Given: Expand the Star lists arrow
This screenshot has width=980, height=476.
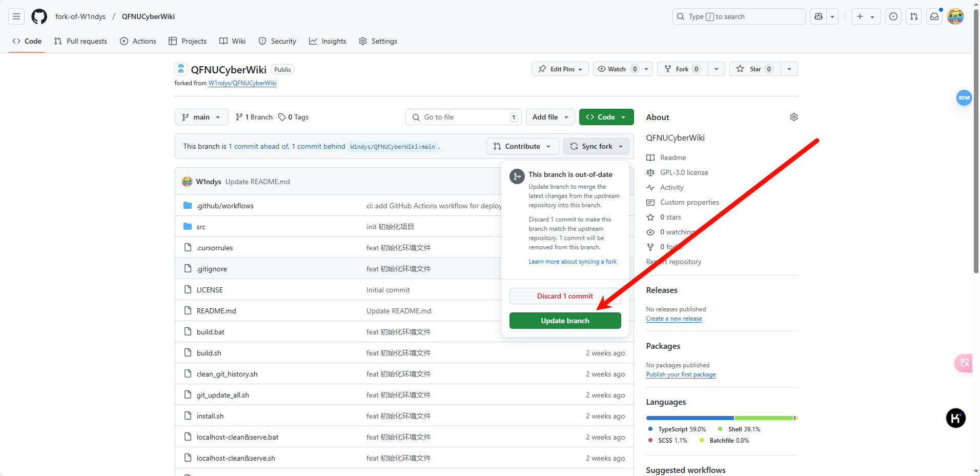Looking at the screenshot, I should click(789, 69).
